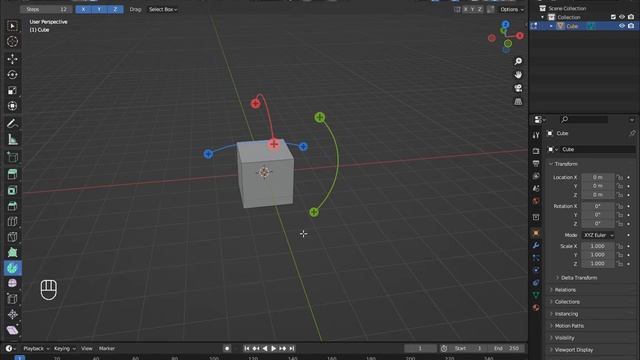Select the Transform tool
640x360 pixels.
point(12,106)
